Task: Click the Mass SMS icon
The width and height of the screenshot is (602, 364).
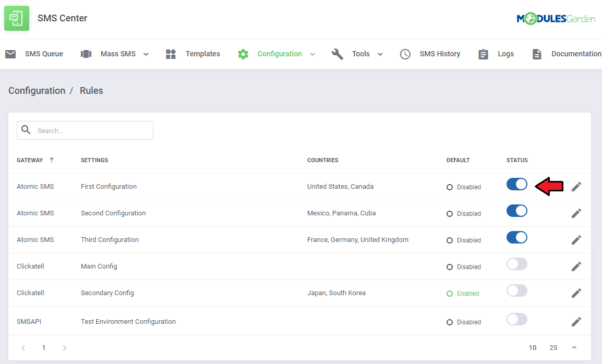Action: pyautogui.click(x=86, y=54)
